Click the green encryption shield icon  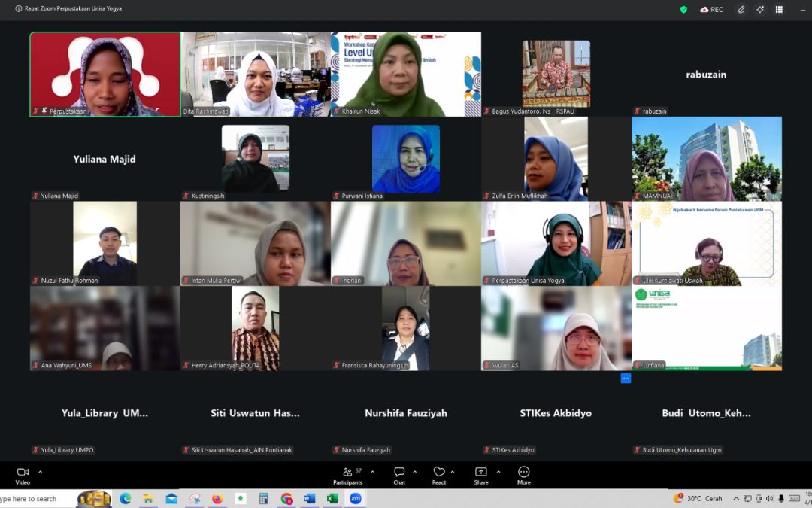point(683,9)
